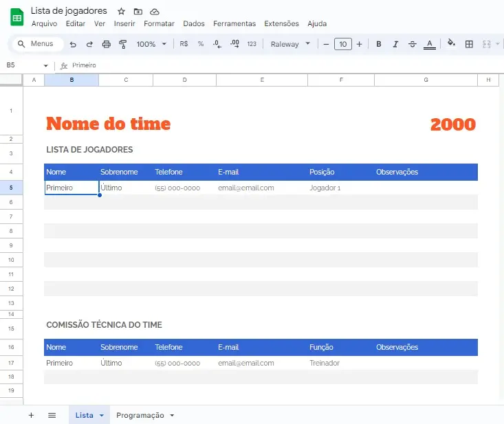Image resolution: width=504 pixels, height=424 pixels.
Task: Add a new sheet with plus button
Action: (x=31, y=415)
